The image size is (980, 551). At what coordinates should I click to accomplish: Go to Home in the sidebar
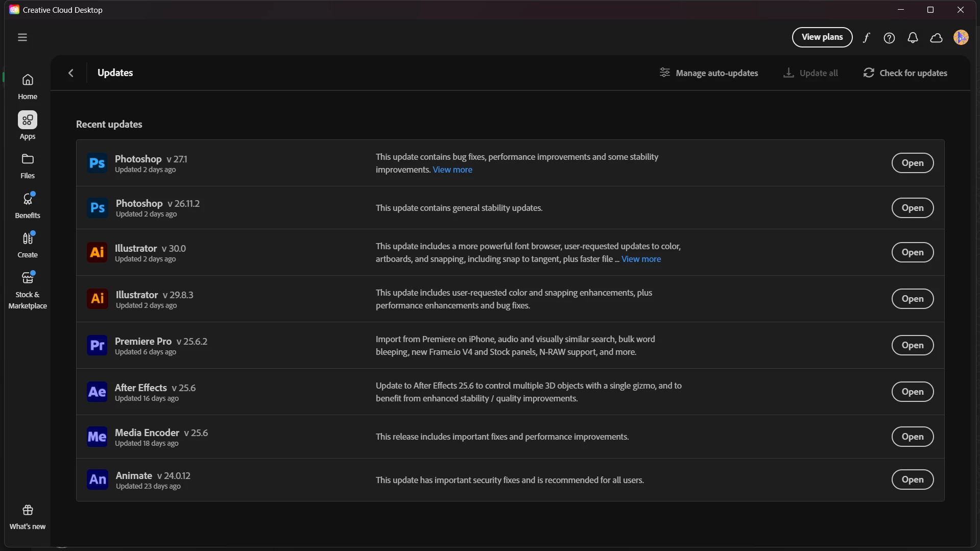click(28, 86)
